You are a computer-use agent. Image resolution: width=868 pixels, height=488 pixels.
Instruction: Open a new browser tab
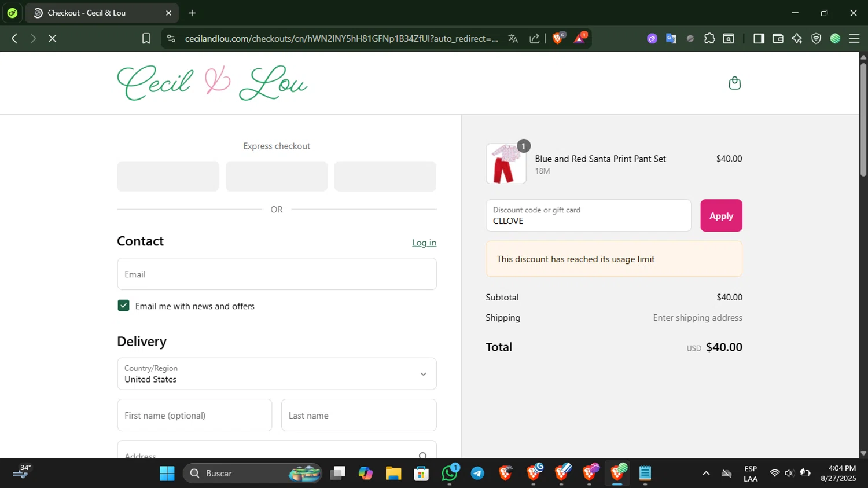point(192,13)
